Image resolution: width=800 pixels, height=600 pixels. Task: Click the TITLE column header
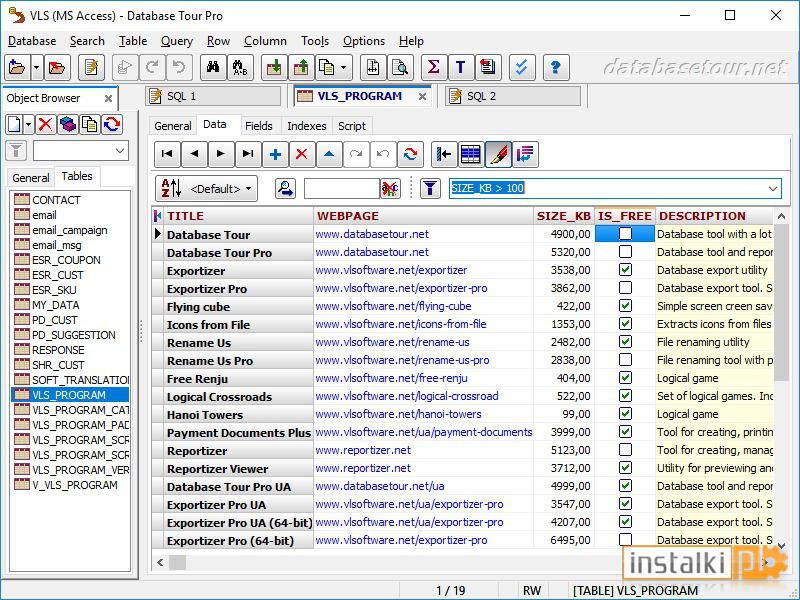pos(238,216)
